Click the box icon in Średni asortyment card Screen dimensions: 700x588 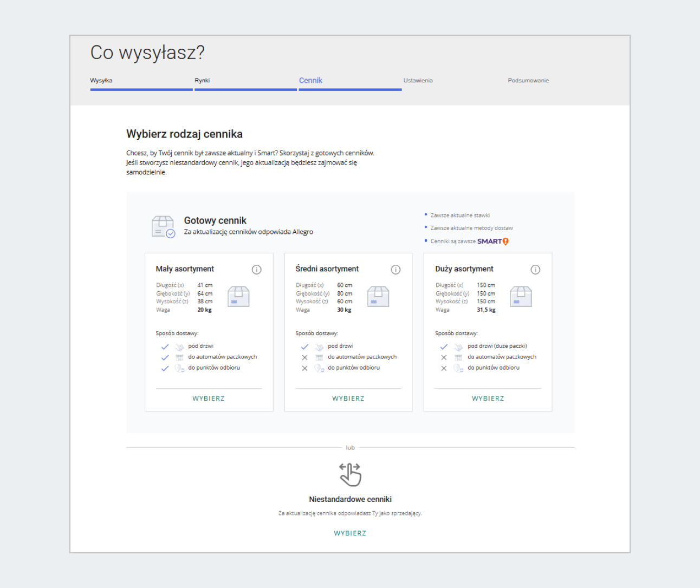coord(378,297)
